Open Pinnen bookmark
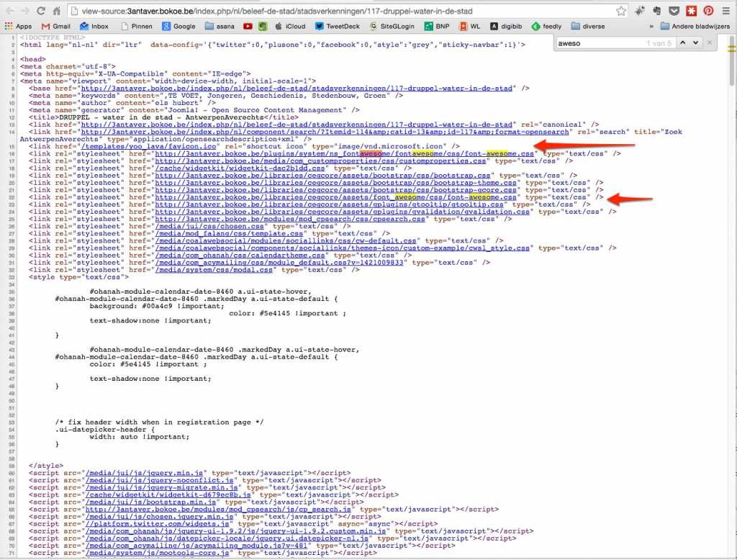Image resolution: width=737 pixels, height=560 pixels. tap(137, 27)
